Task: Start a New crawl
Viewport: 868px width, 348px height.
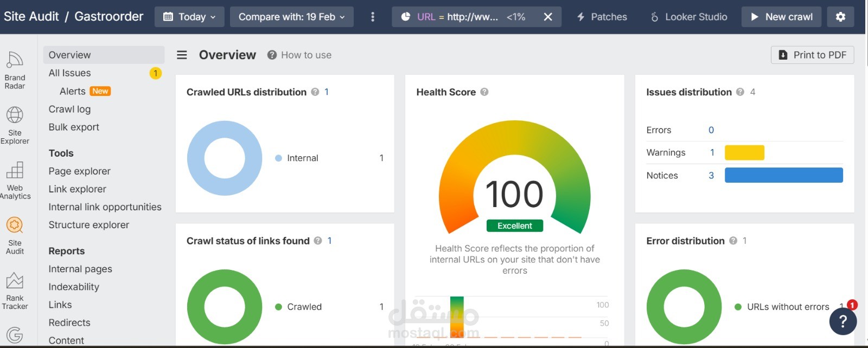Action: pos(781,17)
